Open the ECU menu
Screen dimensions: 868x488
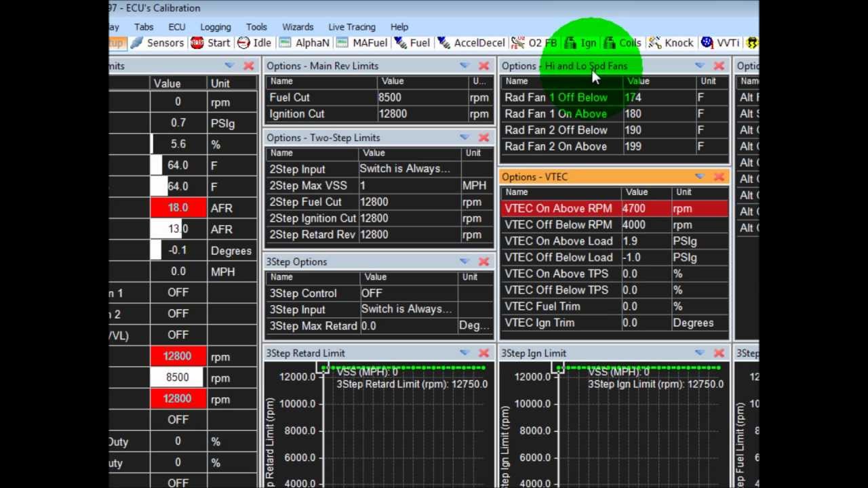coord(177,27)
